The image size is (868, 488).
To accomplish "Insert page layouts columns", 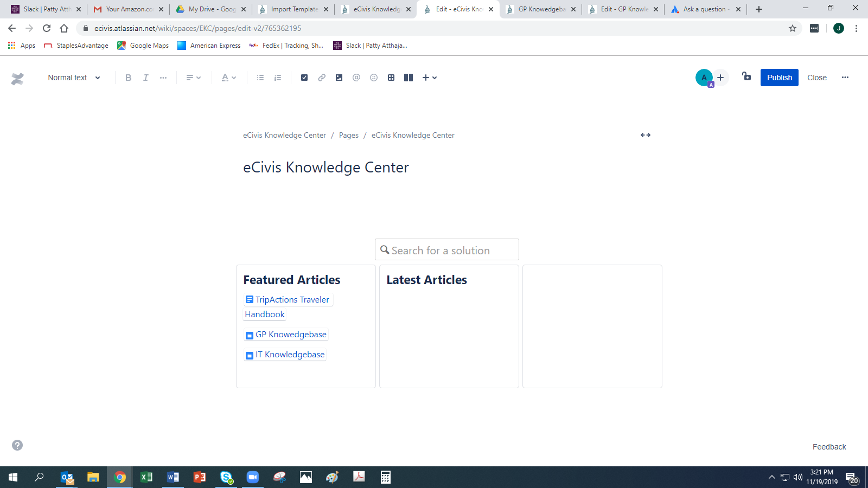I will coord(409,78).
